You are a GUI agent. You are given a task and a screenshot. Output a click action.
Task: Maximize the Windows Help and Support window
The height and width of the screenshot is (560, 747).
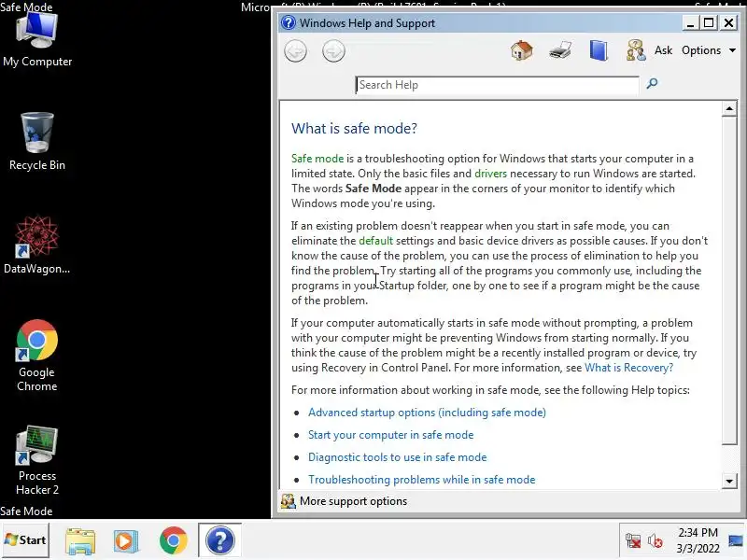click(710, 22)
